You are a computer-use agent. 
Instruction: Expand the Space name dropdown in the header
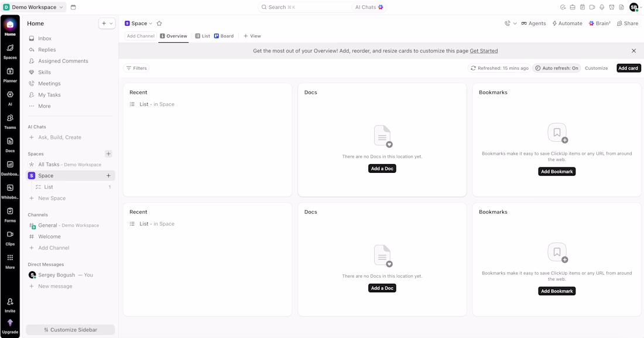click(x=138, y=23)
